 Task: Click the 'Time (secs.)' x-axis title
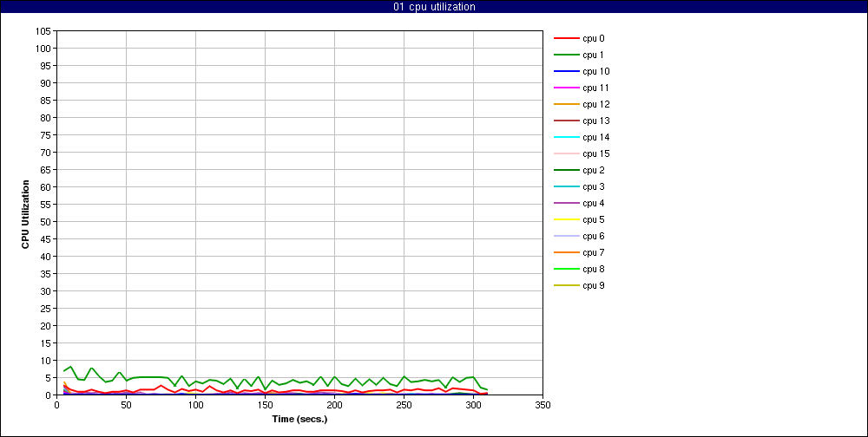pyautogui.click(x=300, y=420)
